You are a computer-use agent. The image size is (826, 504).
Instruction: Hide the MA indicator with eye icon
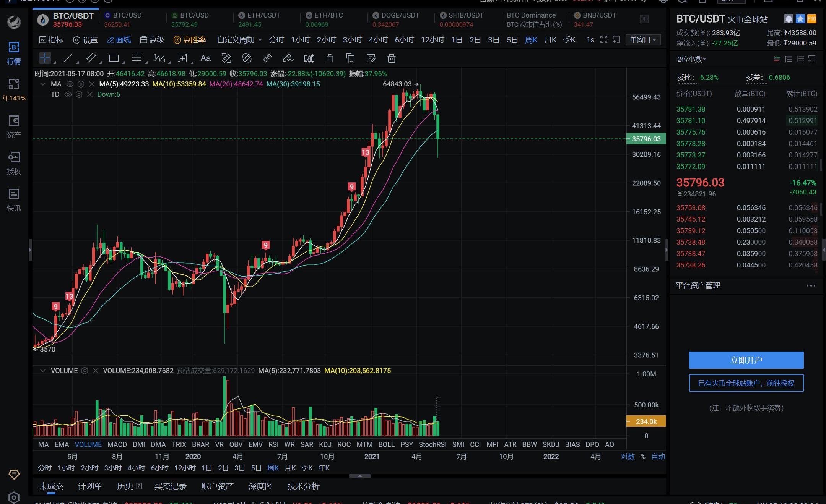(x=70, y=84)
